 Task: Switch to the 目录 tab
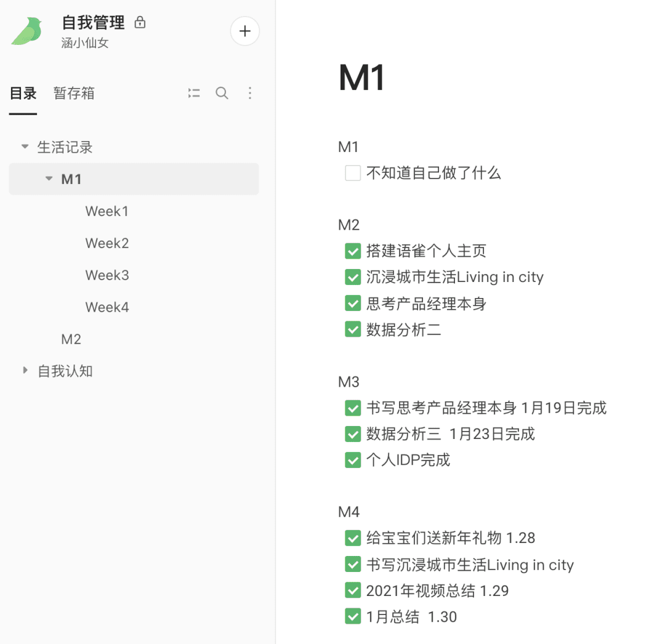coord(23,93)
